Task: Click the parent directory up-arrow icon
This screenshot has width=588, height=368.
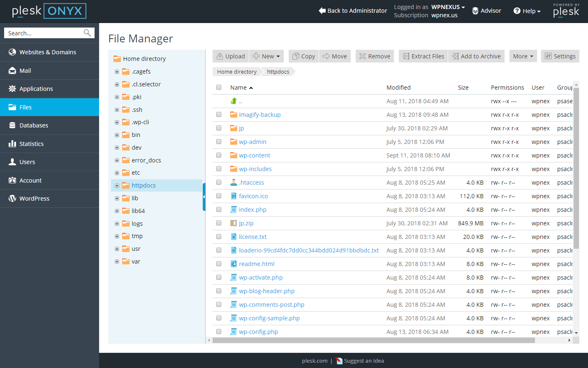Action: click(x=234, y=101)
